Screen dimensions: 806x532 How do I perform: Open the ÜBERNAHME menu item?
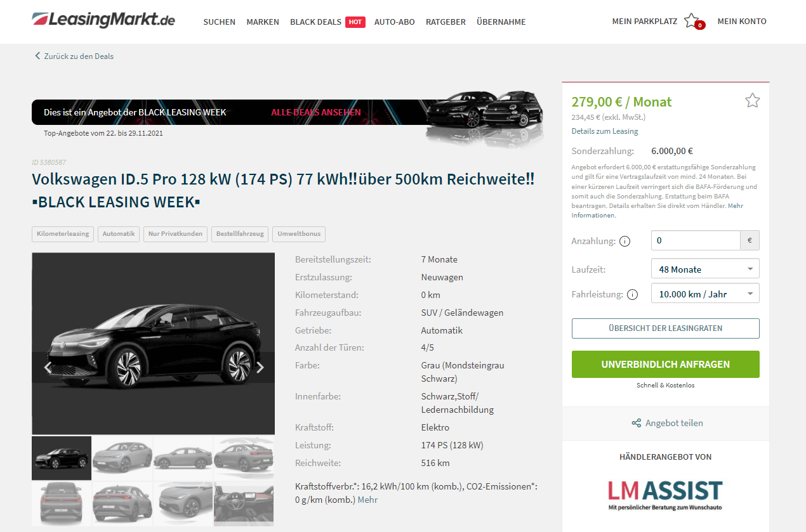pos(501,22)
